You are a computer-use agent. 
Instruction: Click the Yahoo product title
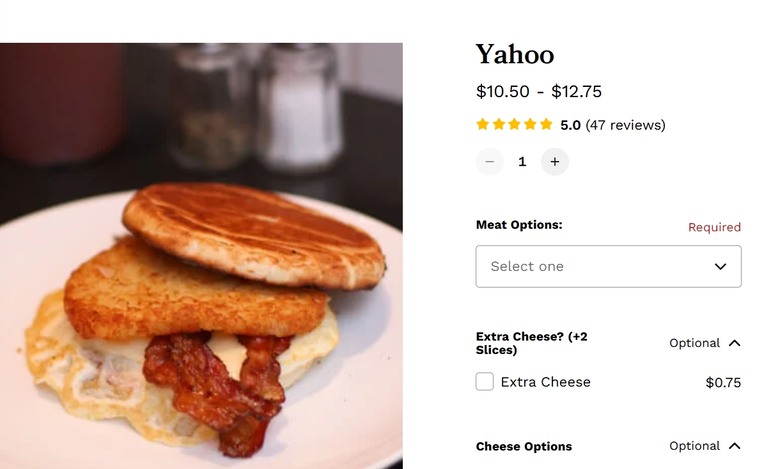[x=515, y=54]
